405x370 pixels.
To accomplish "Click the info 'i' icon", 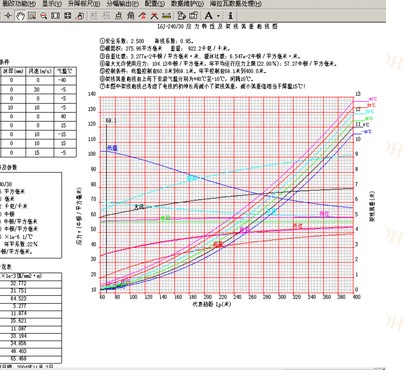I will tap(230, 15).
